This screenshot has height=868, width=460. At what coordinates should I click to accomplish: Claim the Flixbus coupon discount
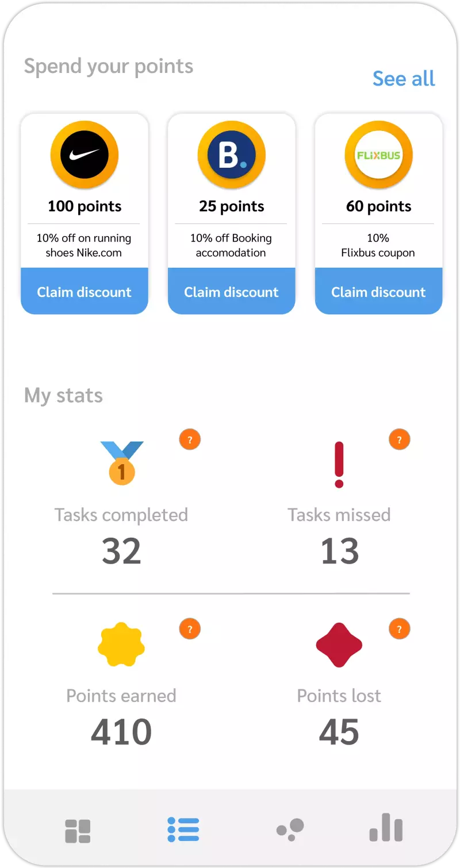coord(378,292)
